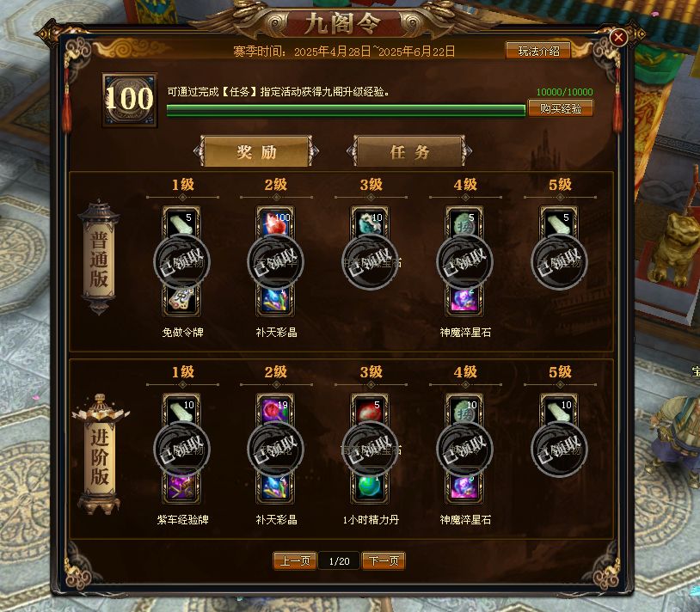Click the 紫车经验牌 icon in advanced level 1

point(181,488)
